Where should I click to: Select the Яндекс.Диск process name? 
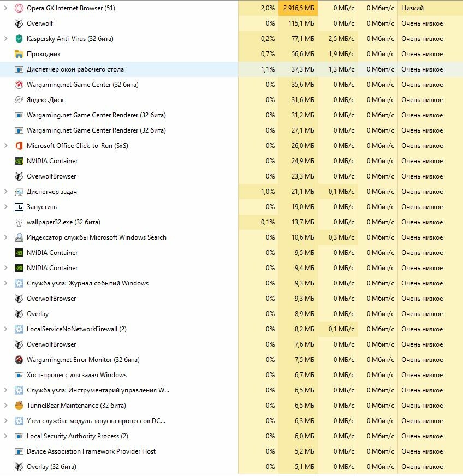coord(45,100)
